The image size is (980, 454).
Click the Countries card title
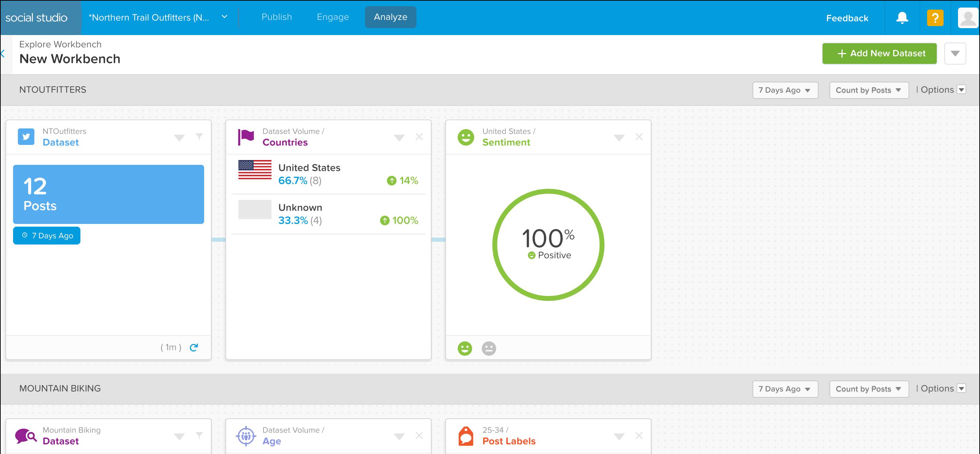[x=285, y=142]
